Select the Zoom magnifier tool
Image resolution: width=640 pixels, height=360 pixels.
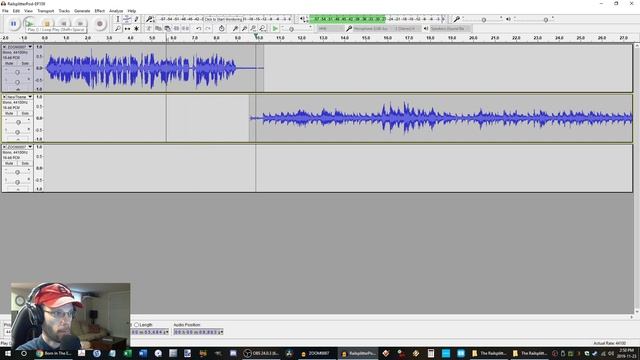point(118,29)
